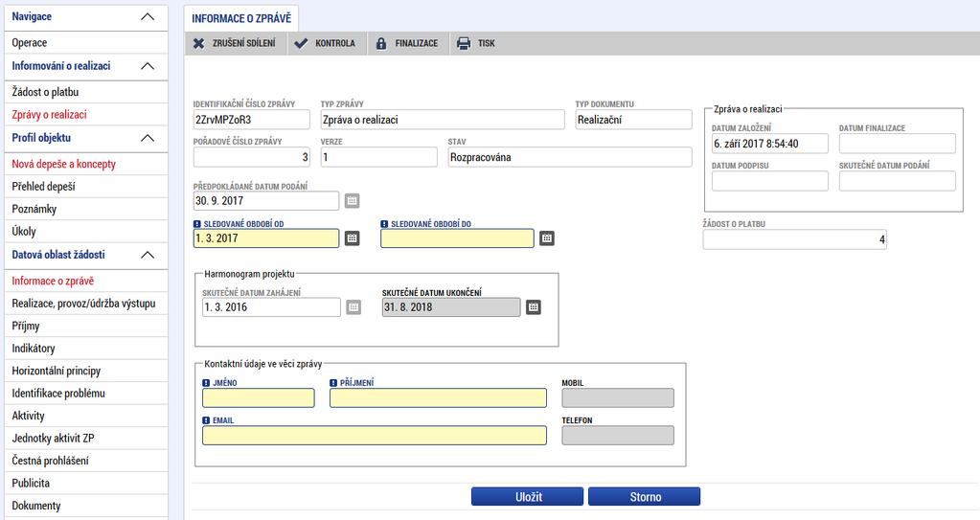Click the Žádost o platbu number field

[794, 239]
